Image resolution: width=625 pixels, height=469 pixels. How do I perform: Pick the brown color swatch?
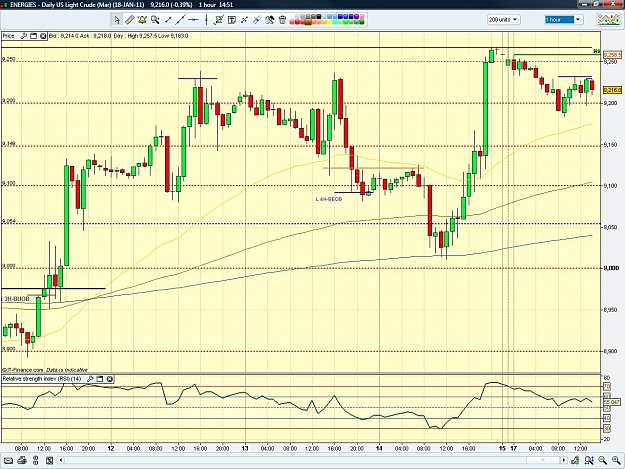tap(308, 22)
